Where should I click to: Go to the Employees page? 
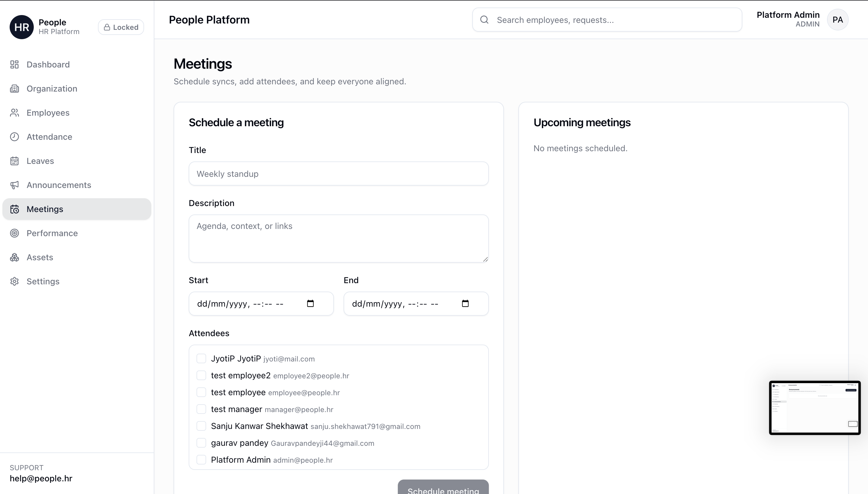coord(48,113)
